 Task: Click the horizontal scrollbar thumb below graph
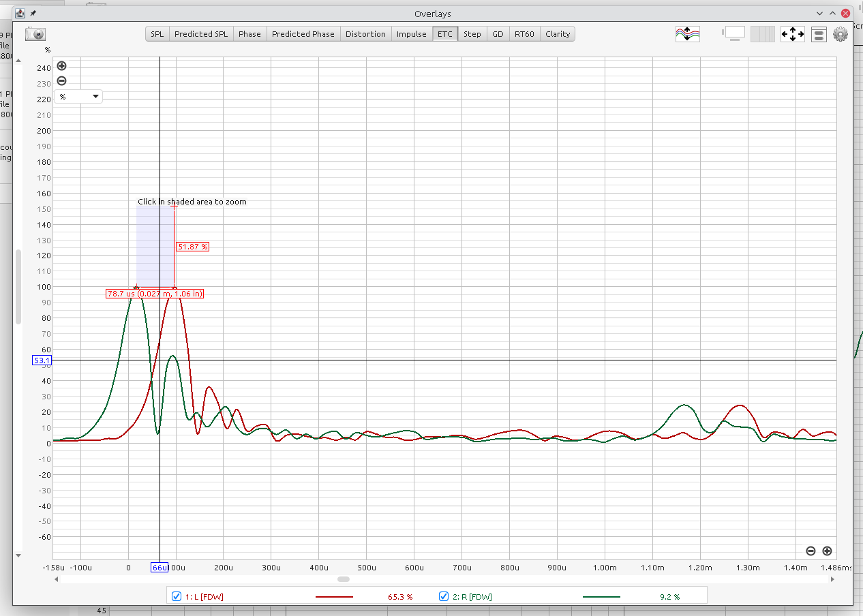pyautogui.click(x=344, y=579)
